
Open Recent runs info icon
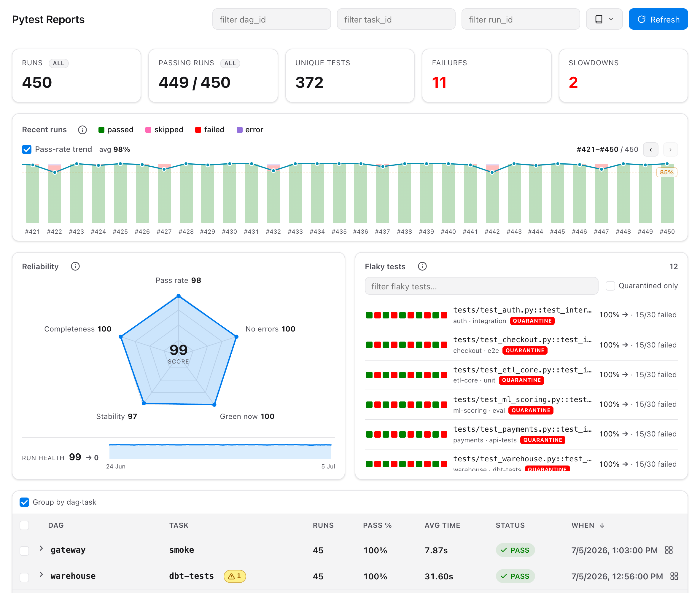coord(82,130)
